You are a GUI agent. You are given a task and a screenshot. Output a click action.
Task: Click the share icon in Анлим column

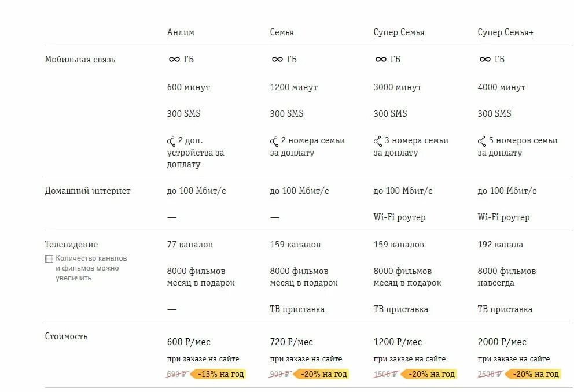[171, 141]
